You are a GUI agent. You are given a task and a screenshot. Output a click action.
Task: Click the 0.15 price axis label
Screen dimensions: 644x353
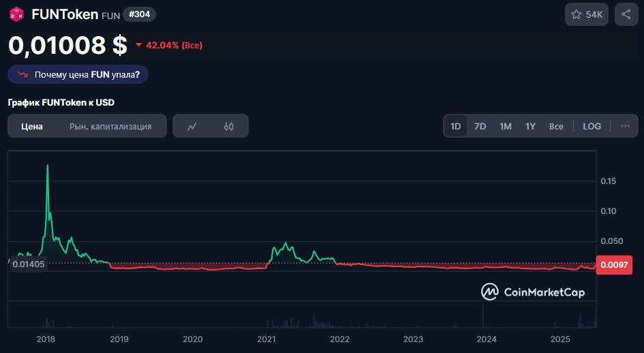[609, 181]
